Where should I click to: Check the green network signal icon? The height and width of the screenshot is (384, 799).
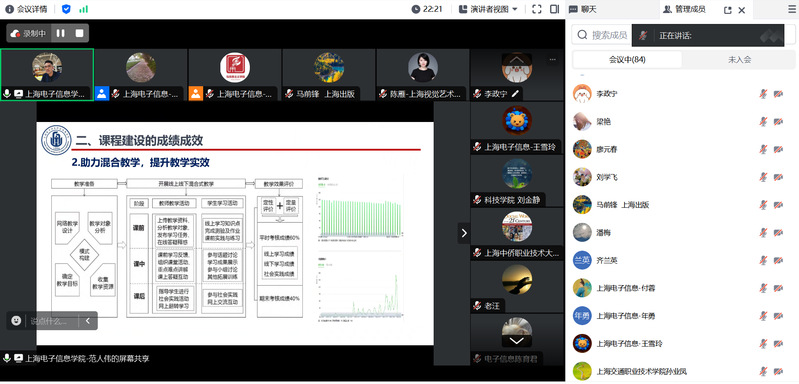point(84,9)
